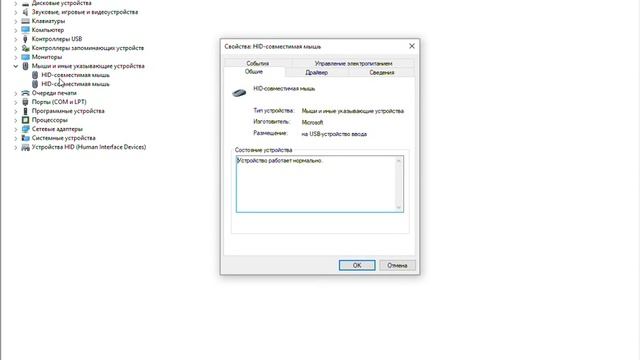640x360 pixels.
Task: Select the Контроллеры USB row label
Action: coord(57,39)
